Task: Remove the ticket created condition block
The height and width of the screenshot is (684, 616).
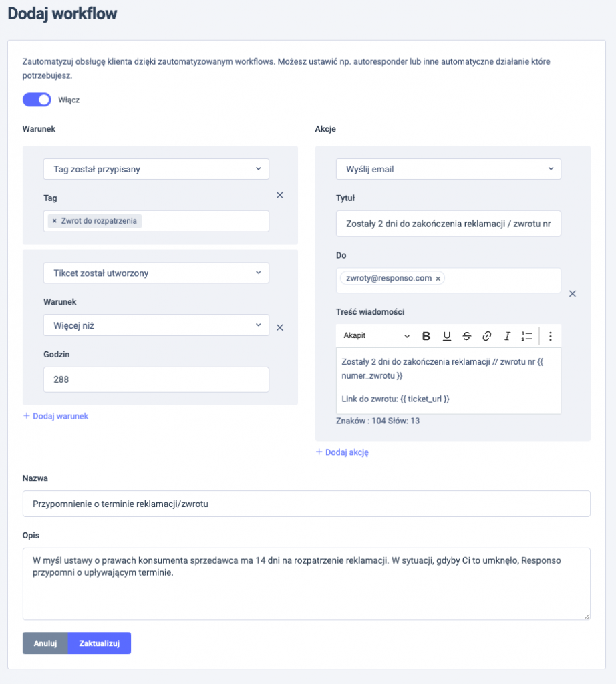Action: coord(280,327)
